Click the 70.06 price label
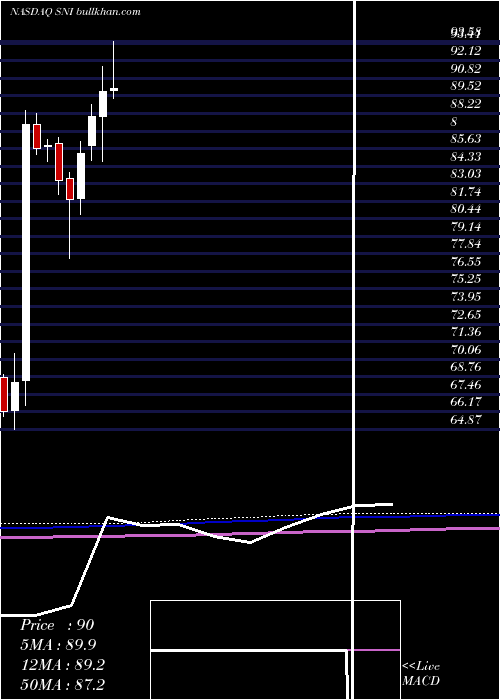The image size is (500, 700). [x=466, y=350]
